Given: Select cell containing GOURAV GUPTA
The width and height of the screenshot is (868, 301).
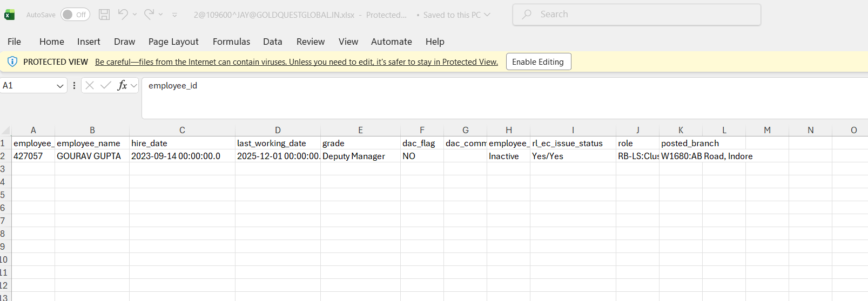Looking at the screenshot, I should 89,156.
